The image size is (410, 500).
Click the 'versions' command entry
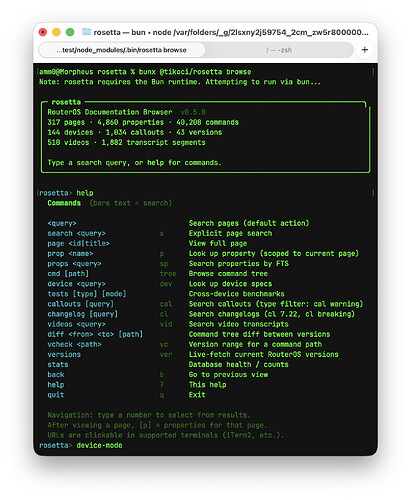[64, 354]
